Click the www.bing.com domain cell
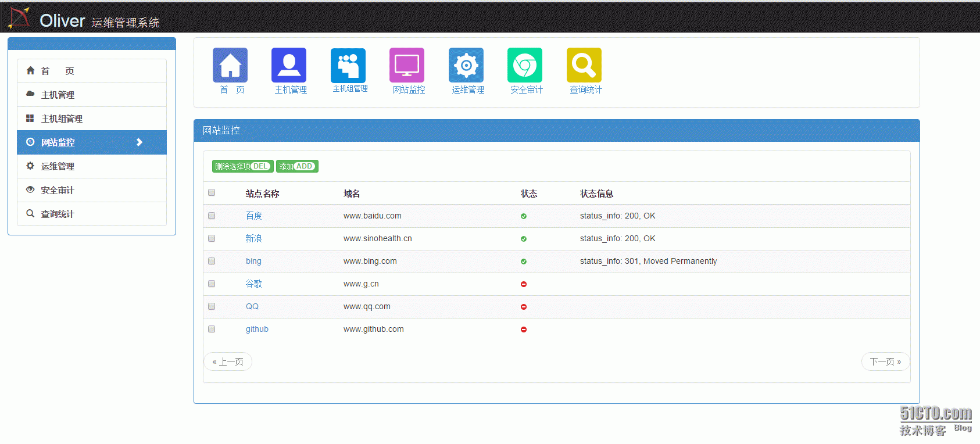This screenshot has height=444, width=980. point(370,261)
